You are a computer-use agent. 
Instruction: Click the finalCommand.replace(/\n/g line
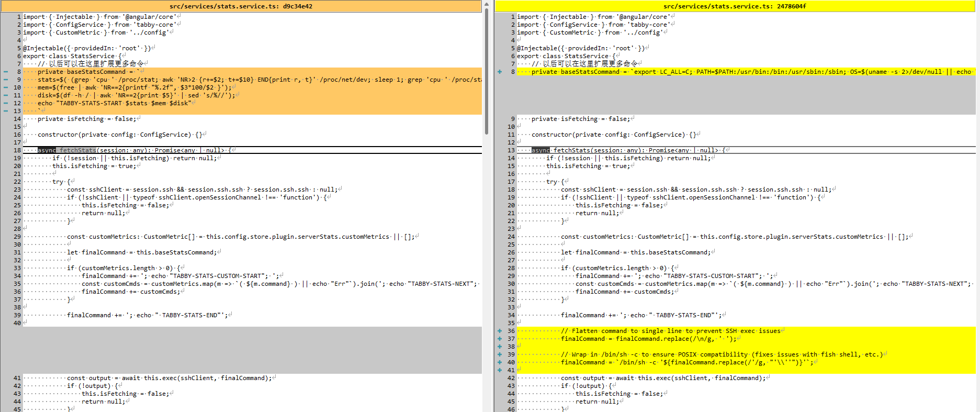(746, 339)
